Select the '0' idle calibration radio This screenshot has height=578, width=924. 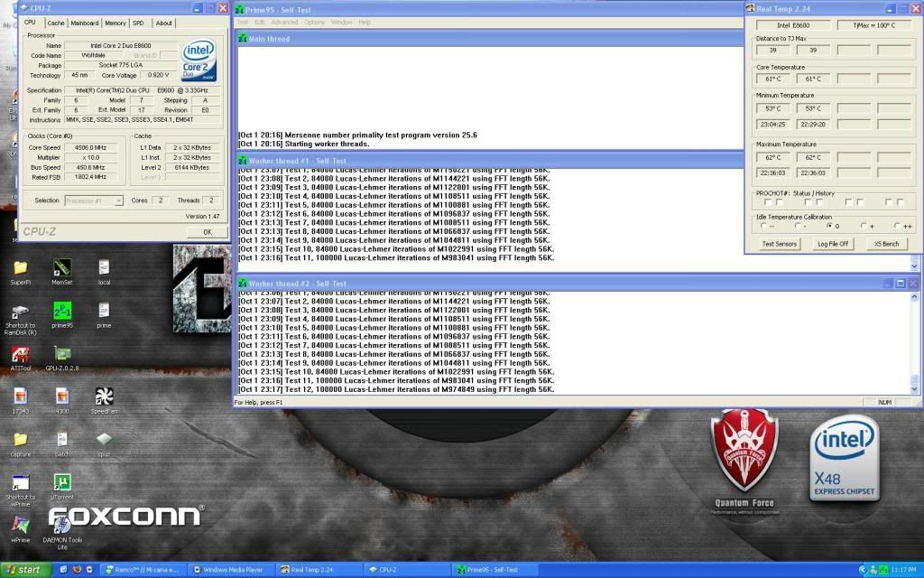(x=830, y=226)
